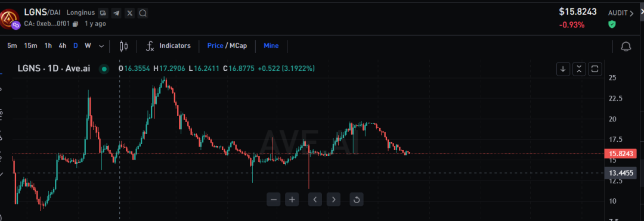Viewport: 644px width, 221px height.
Task: Open the Indicators menu
Action: pos(168,45)
